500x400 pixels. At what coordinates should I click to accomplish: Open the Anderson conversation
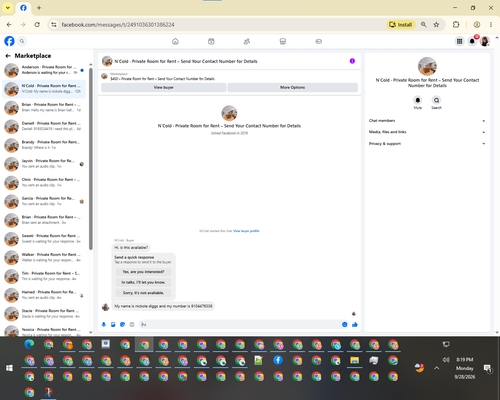click(x=44, y=70)
